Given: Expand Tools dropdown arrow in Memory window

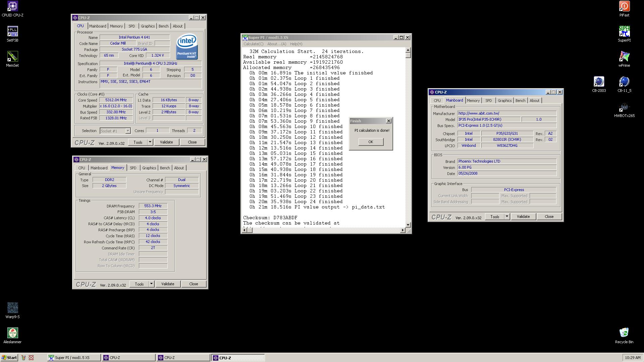Looking at the screenshot, I should 151,284.
